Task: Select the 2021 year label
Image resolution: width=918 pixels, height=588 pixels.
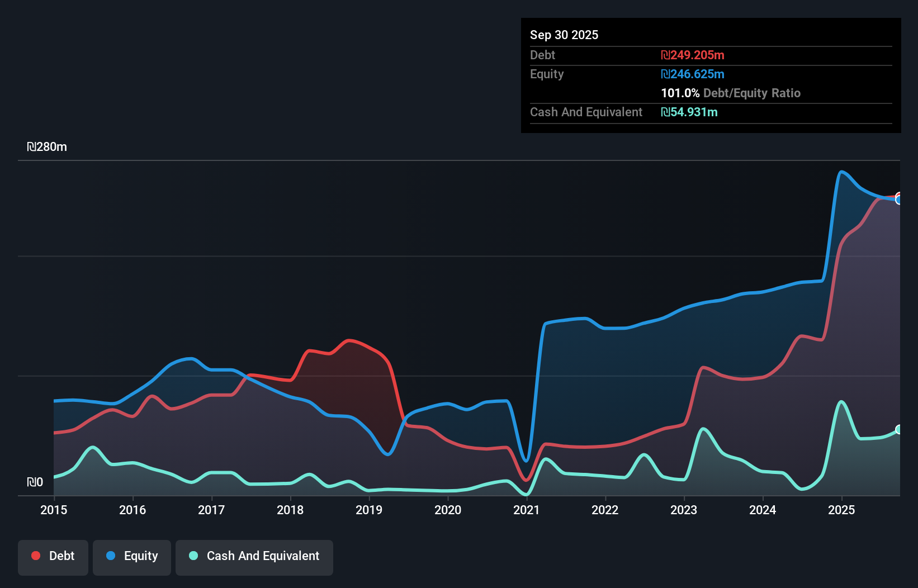Action: [526, 510]
